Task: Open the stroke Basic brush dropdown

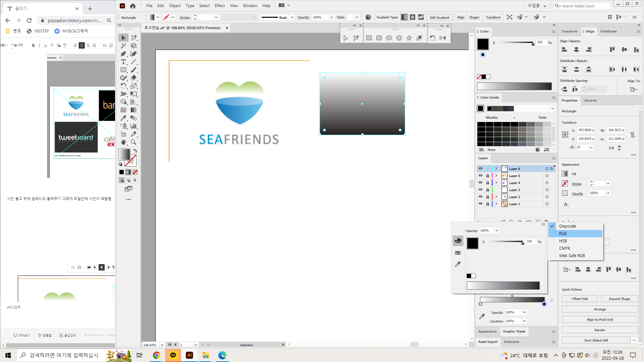Action: (292, 17)
